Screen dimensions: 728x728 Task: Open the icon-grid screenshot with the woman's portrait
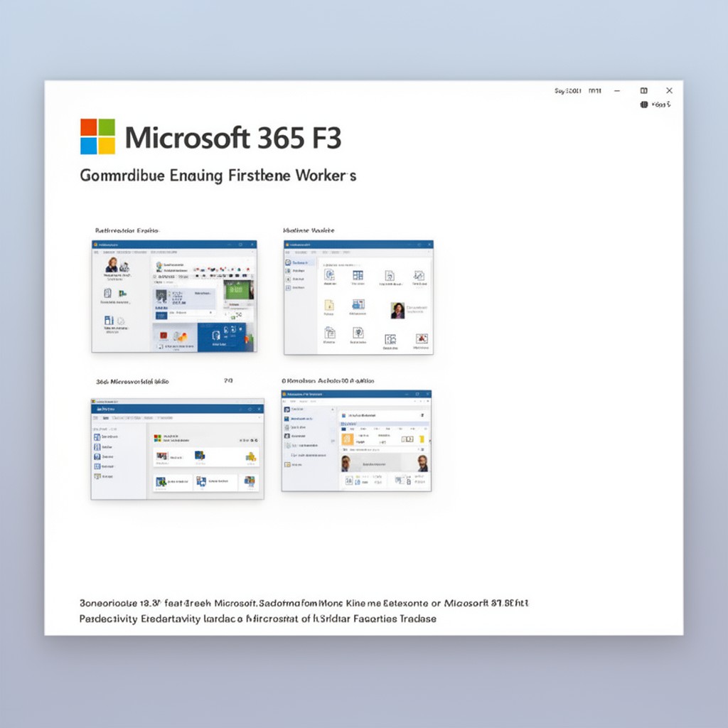point(358,297)
